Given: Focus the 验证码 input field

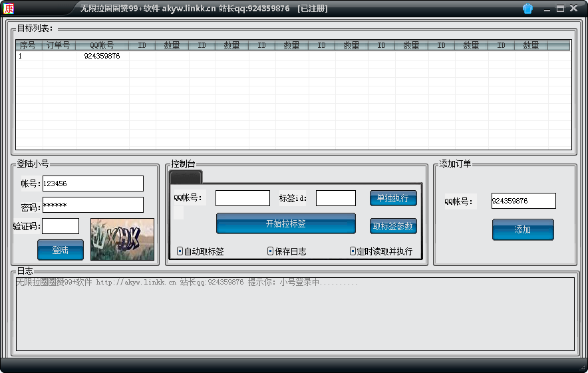Looking at the screenshot, I should (x=61, y=226).
